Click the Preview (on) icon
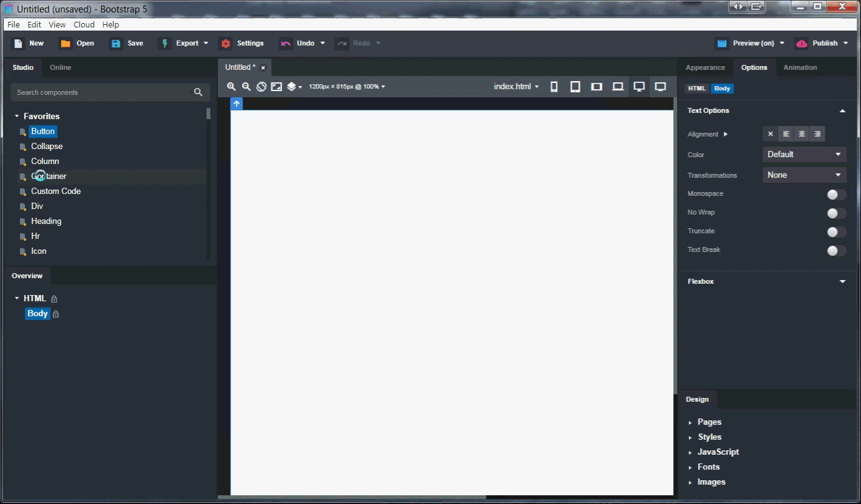 (x=722, y=44)
